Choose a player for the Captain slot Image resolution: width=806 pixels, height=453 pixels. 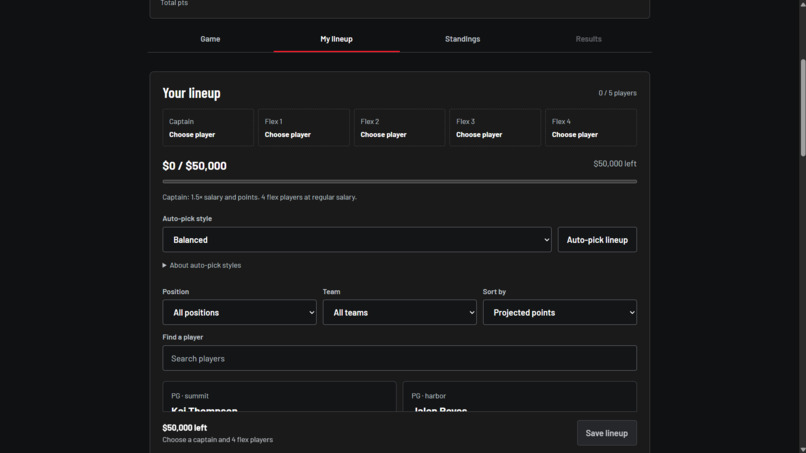[208, 128]
